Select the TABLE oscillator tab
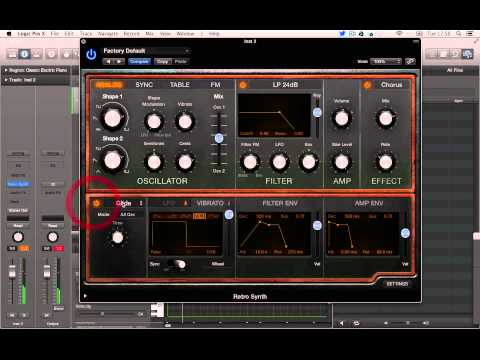The image size is (480, 360). click(x=180, y=85)
